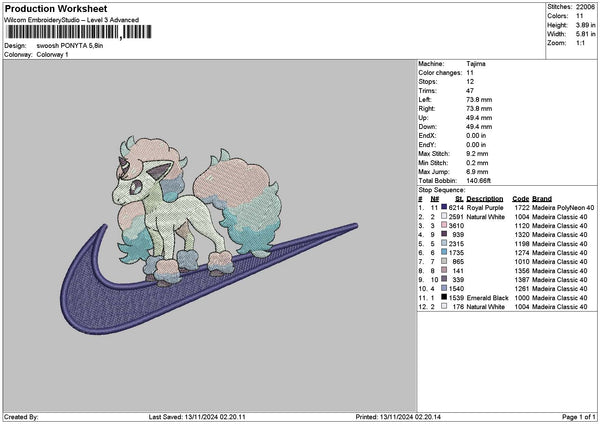Click the mauve swatch next to stitch count 339
The width and height of the screenshot is (600, 424).
[x=444, y=279]
